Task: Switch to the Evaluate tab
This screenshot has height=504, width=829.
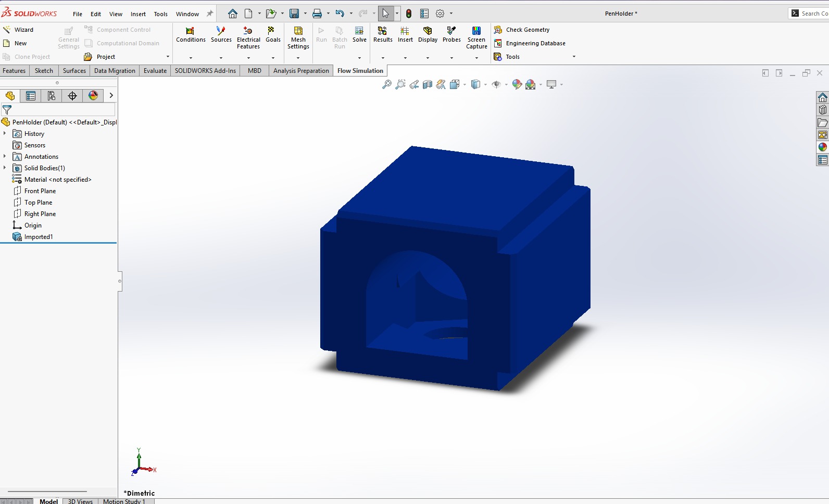Action: coord(155,71)
